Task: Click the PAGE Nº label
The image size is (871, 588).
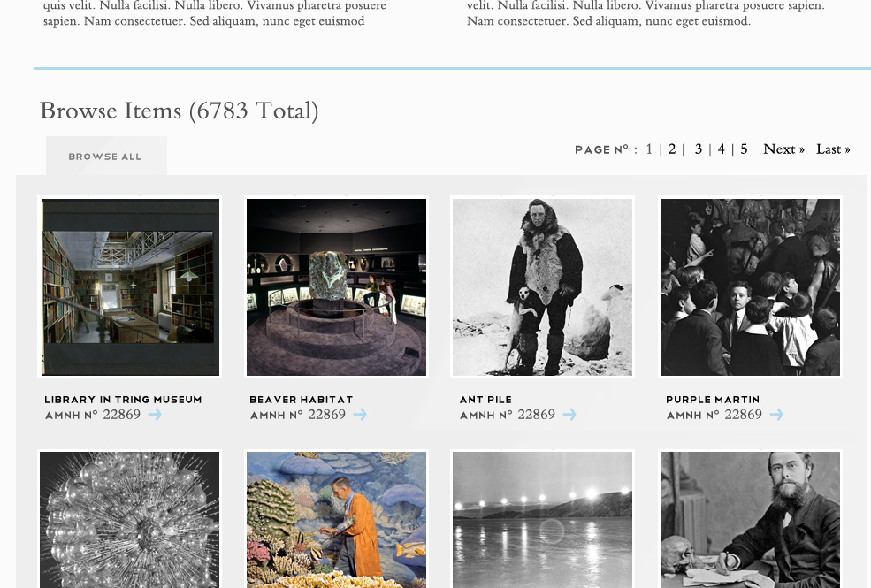Action: [605, 150]
